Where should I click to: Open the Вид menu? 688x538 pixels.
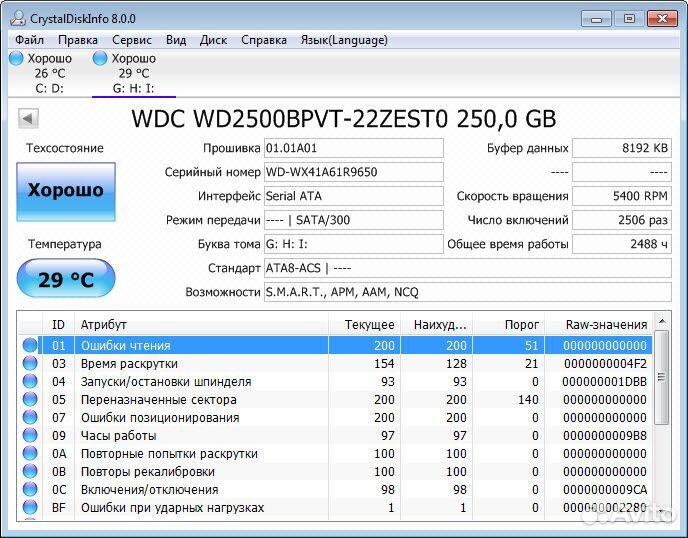click(176, 40)
